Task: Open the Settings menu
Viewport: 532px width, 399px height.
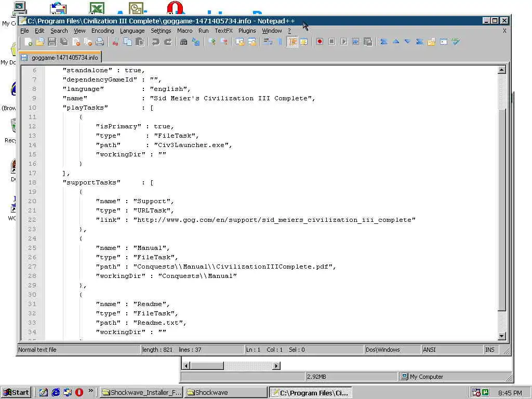Action: [161, 31]
